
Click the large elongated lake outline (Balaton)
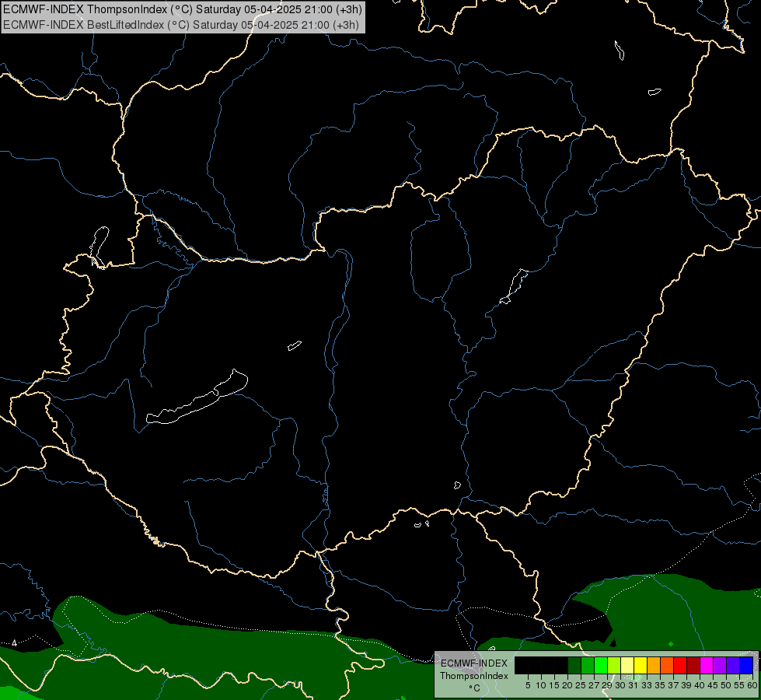(x=197, y=398)
